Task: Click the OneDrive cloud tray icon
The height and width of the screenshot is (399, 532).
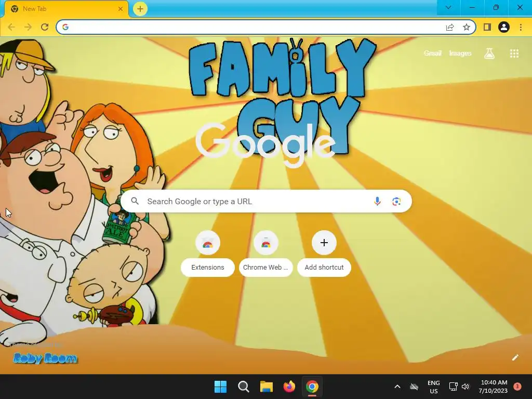Action: (414, 387)
